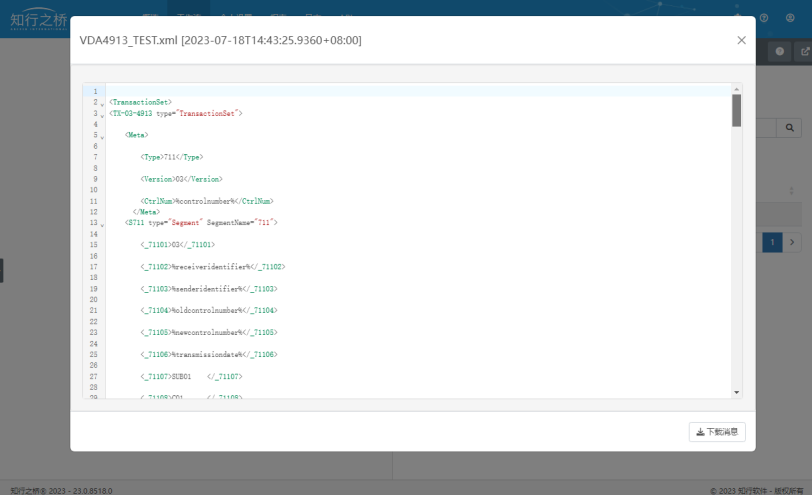Click the info circle icon in toolbar

click(780, 51)
